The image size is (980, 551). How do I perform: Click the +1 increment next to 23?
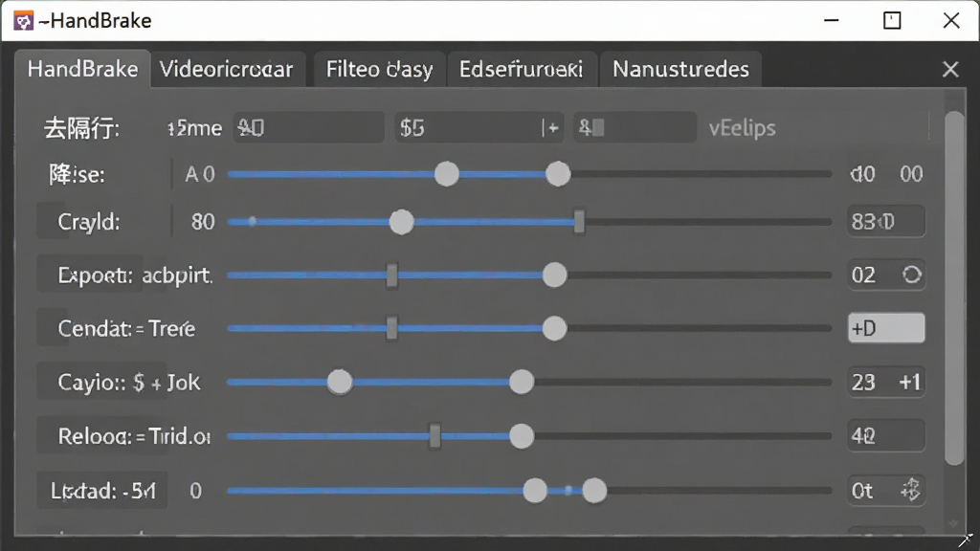pyautogui.click(x=909, y=382)
